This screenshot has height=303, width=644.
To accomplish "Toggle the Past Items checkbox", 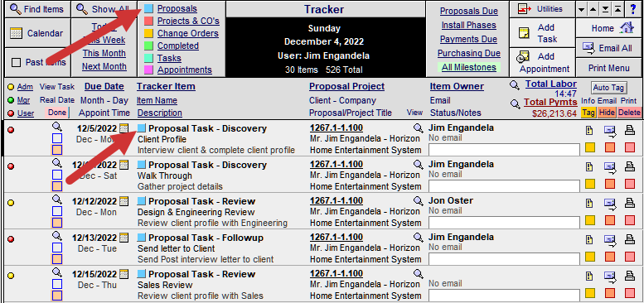I will [17, 62].
